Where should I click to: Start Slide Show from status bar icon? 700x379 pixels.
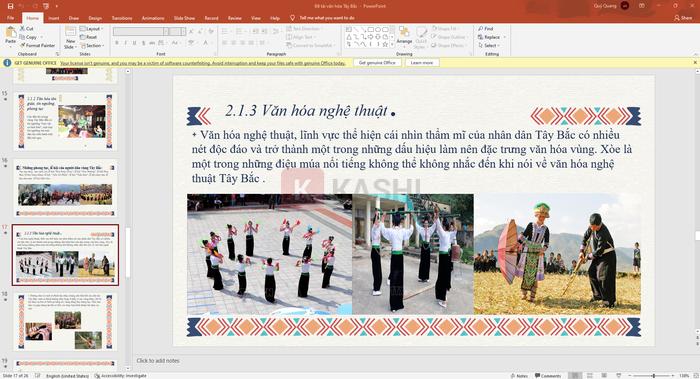[x=619, y=376]
